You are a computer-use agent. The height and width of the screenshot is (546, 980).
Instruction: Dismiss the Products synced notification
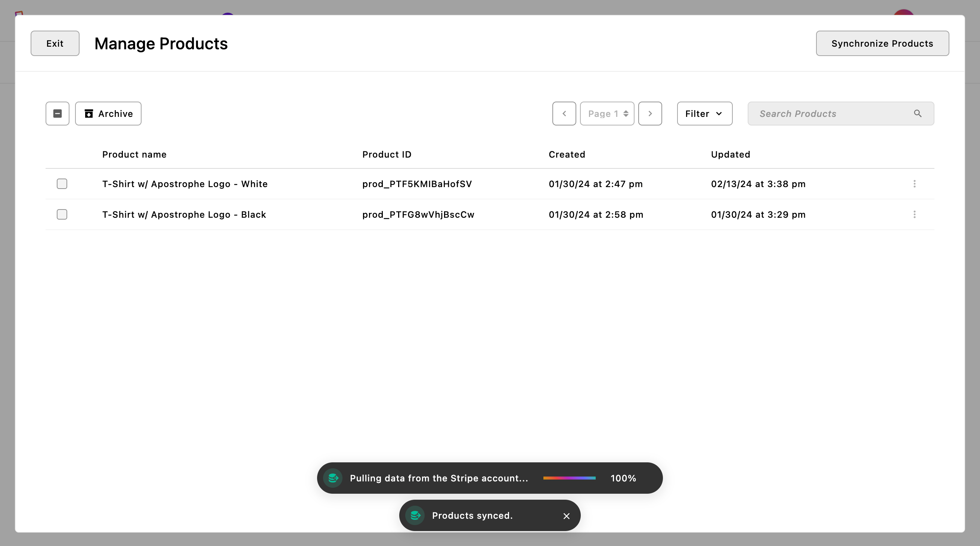pyautogui.click(x=566, y=516)
